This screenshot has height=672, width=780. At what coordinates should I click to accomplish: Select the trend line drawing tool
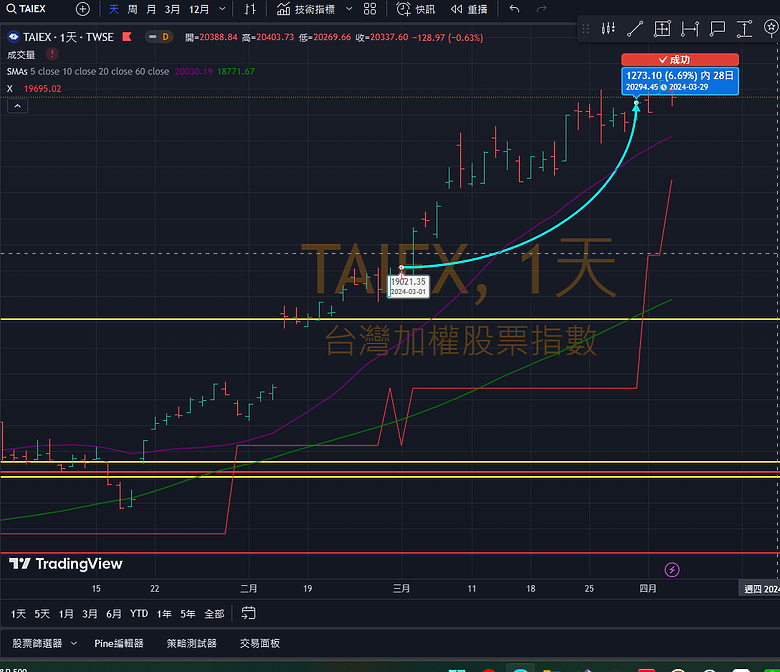635,29
